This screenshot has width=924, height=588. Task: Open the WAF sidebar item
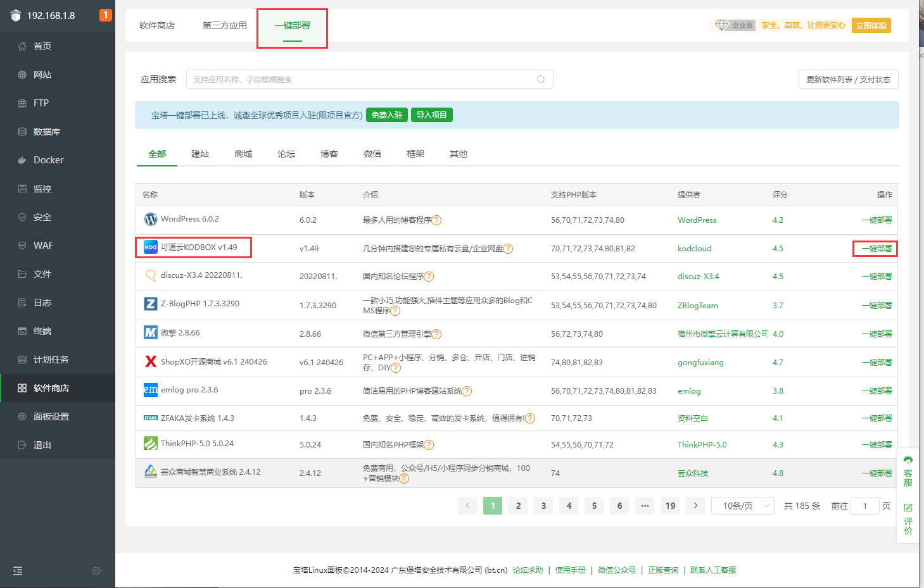tap(57, 246)
